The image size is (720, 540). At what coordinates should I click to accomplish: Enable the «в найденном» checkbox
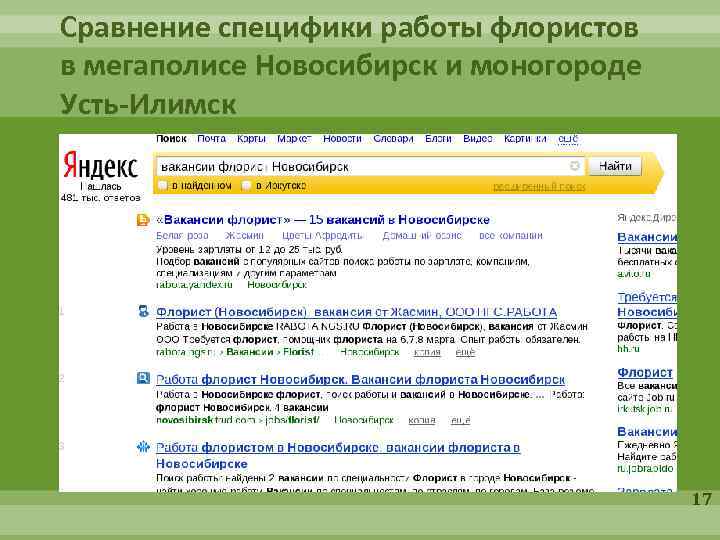[x=162, y=186]
